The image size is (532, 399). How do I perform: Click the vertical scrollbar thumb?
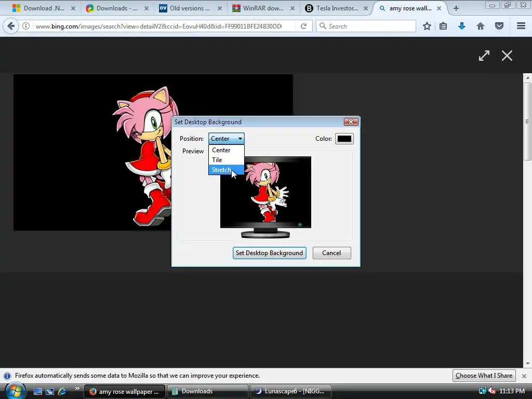click(x=528, y=121)
